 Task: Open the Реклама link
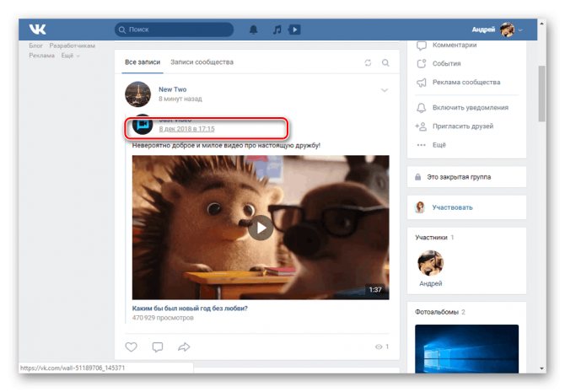pyautogui.click(x=42, y=56)
